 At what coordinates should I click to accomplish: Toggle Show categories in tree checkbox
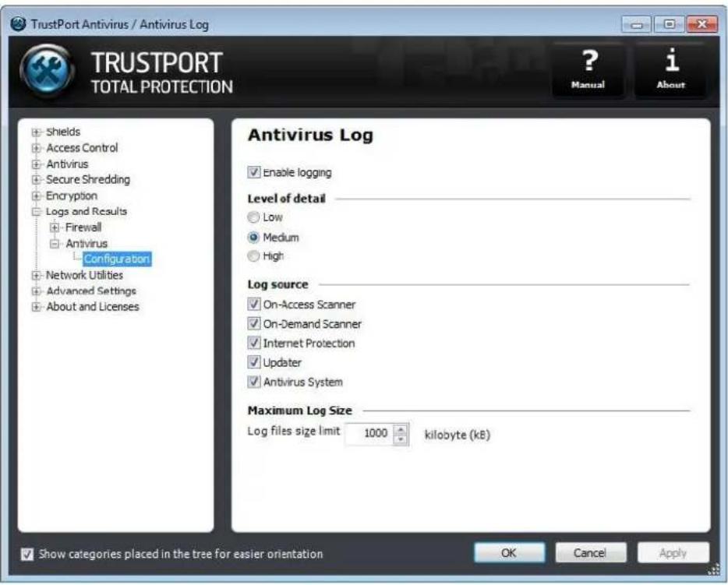(27, 554)
